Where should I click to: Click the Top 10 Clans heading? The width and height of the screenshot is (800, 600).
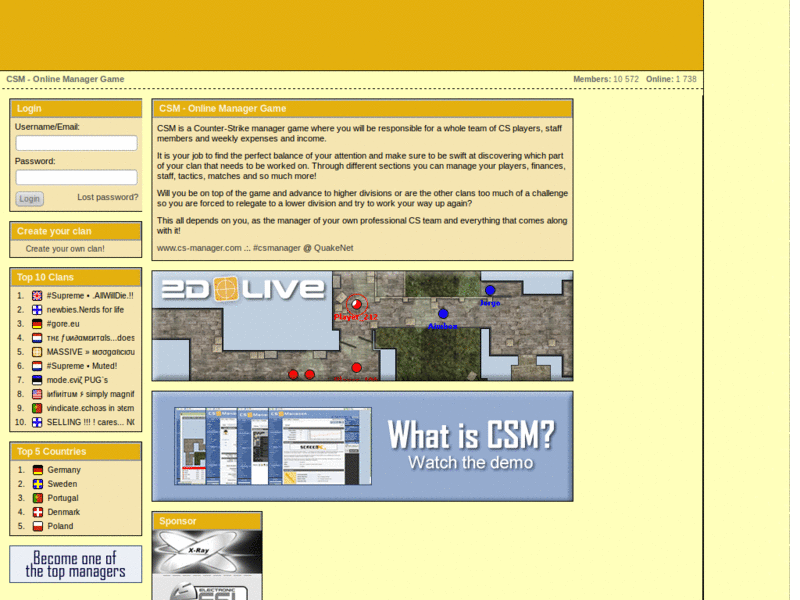click(45, 278)
